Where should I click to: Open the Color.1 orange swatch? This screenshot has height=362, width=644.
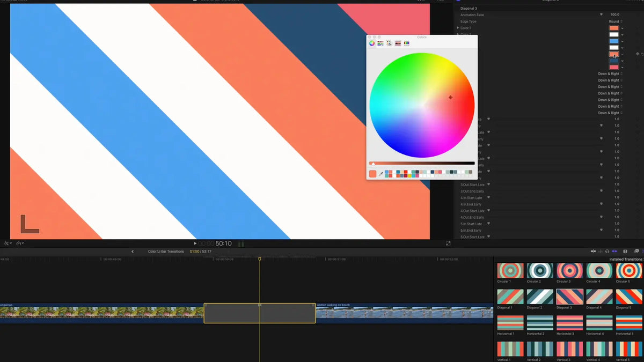tap(613, 28)
